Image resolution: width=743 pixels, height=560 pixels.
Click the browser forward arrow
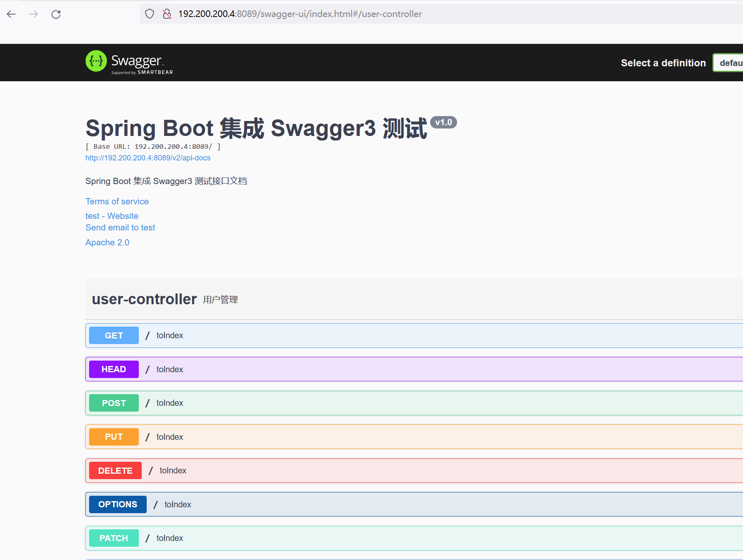click(x=34, y=14)
